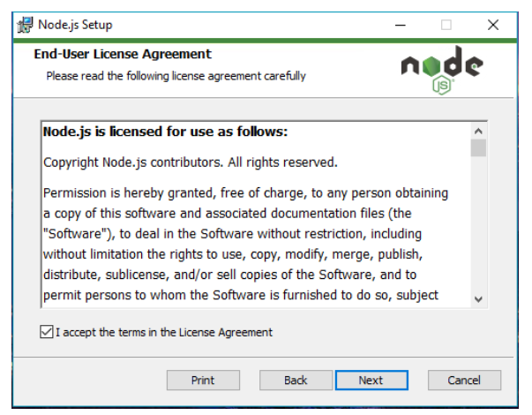This screenshot has width=532, height=415.
Task: Minimize the Node.js Setup window
Action: (401, 25)
